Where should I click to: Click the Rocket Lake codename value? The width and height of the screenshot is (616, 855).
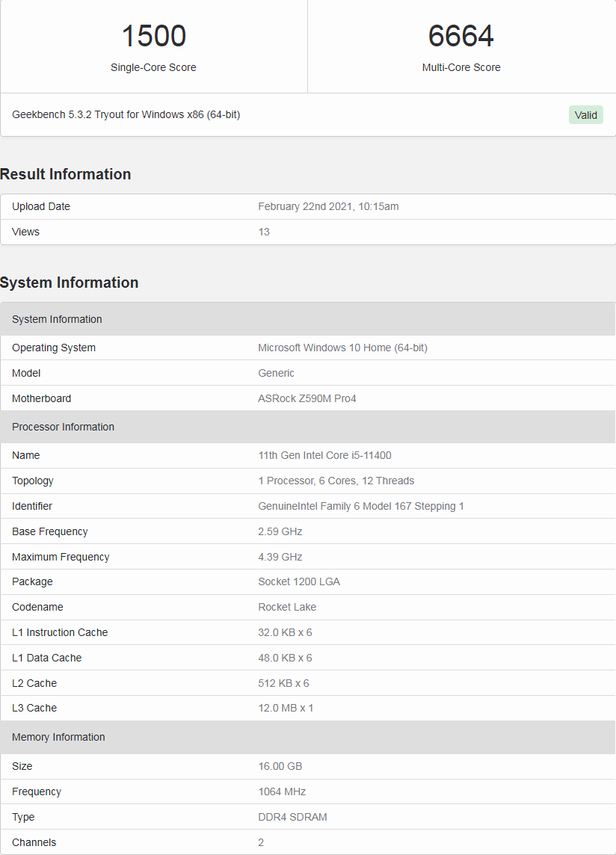(287, 607)
